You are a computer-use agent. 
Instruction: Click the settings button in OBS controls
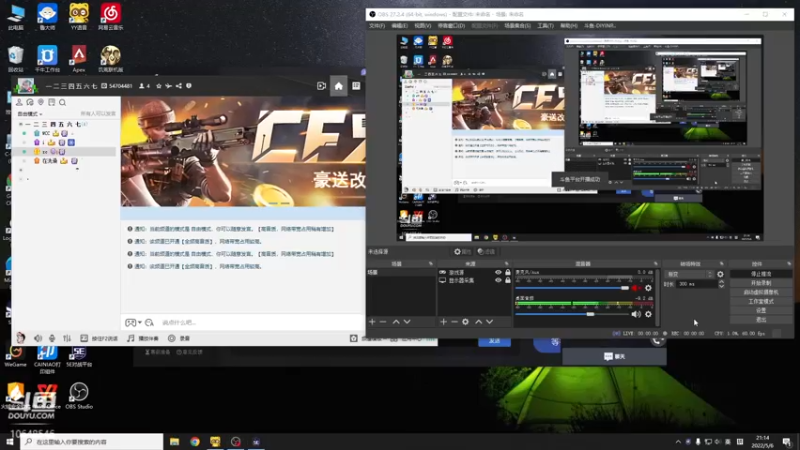(x=761, y=310)
